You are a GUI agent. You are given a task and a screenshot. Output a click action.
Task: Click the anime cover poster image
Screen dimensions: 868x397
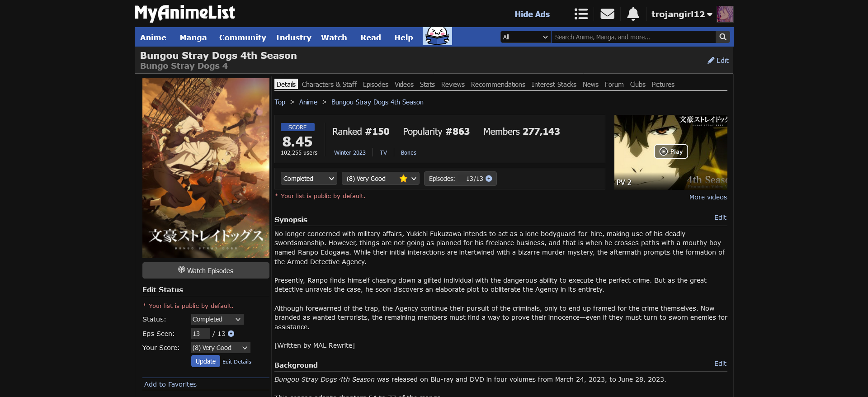click(x=206, y=168)
